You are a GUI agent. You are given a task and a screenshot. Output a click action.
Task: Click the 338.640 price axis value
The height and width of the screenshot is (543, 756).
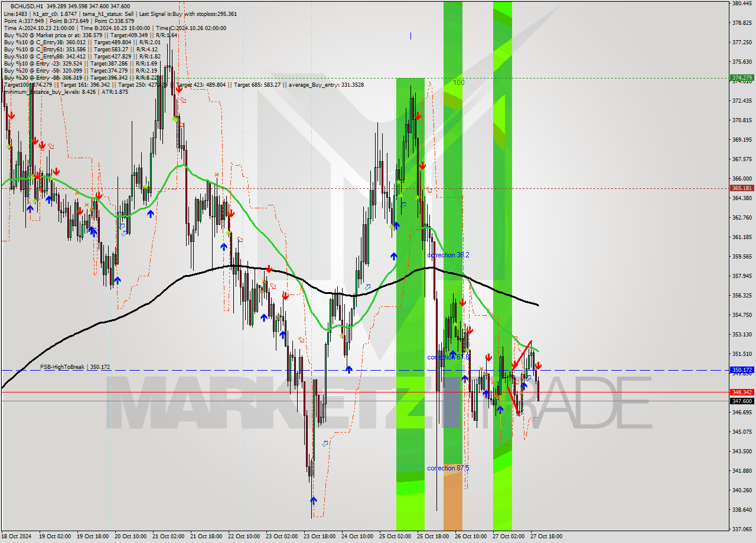pos(741,510)
